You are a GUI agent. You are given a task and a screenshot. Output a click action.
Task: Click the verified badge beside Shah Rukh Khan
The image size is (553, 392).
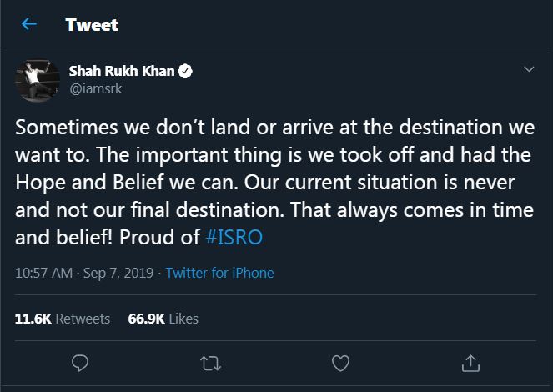[187, 72]
